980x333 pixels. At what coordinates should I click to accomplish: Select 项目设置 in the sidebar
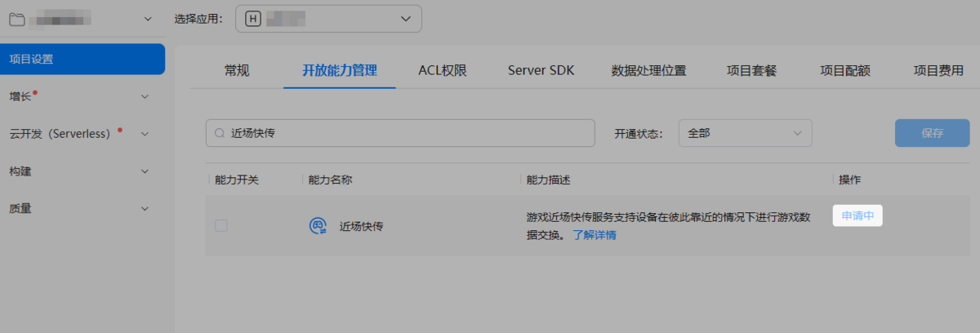pos(82,59)
